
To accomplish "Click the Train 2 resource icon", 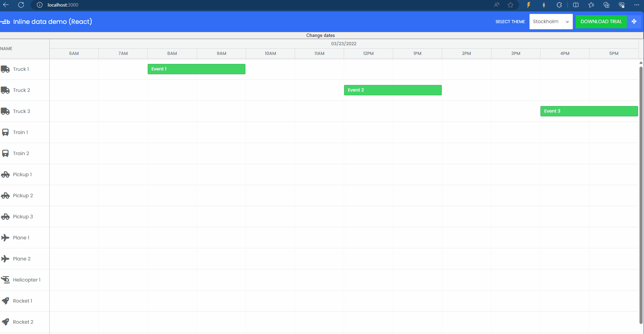I will click(5, 153).
